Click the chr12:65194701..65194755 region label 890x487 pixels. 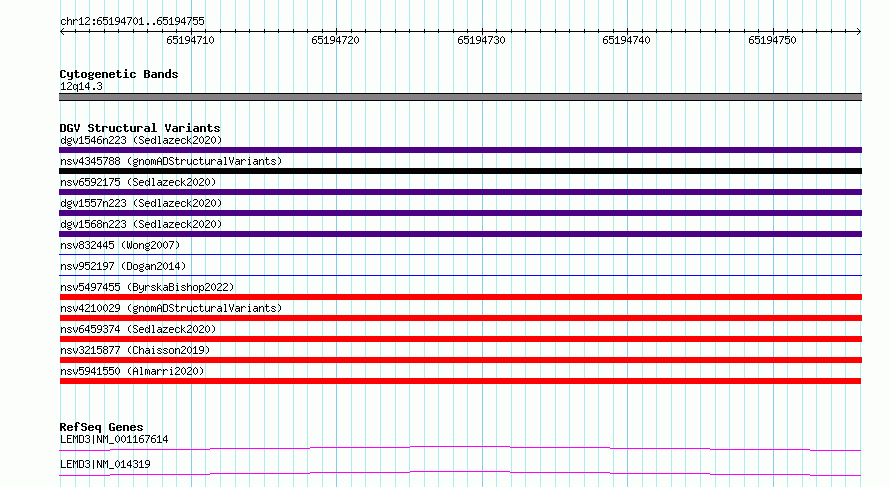point(132,21)
